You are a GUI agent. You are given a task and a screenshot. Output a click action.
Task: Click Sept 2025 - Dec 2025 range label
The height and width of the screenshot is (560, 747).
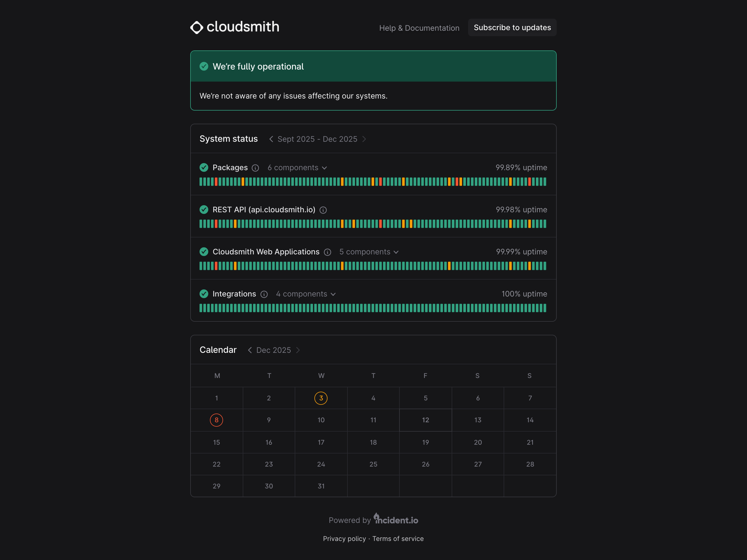point(317,139)
